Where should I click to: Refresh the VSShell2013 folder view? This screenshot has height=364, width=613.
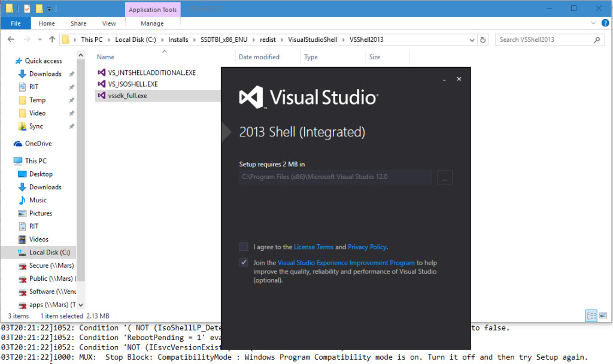[483, 40]
